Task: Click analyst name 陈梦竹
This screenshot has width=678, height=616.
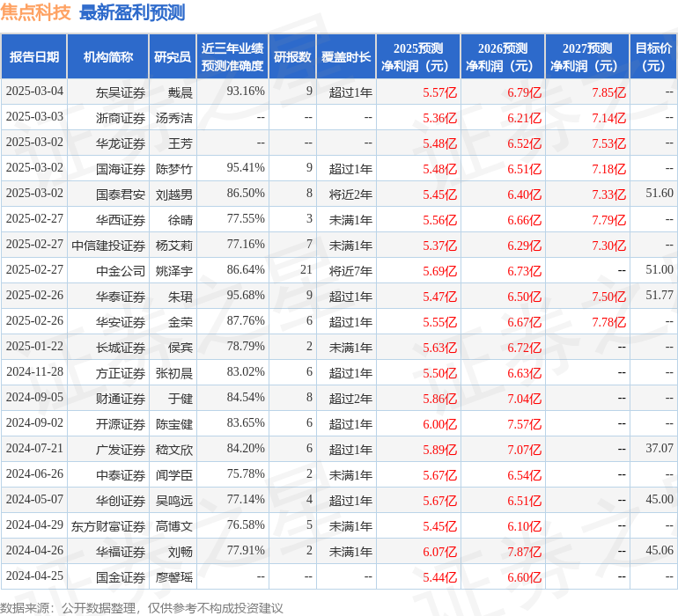Action: (174, 169)
